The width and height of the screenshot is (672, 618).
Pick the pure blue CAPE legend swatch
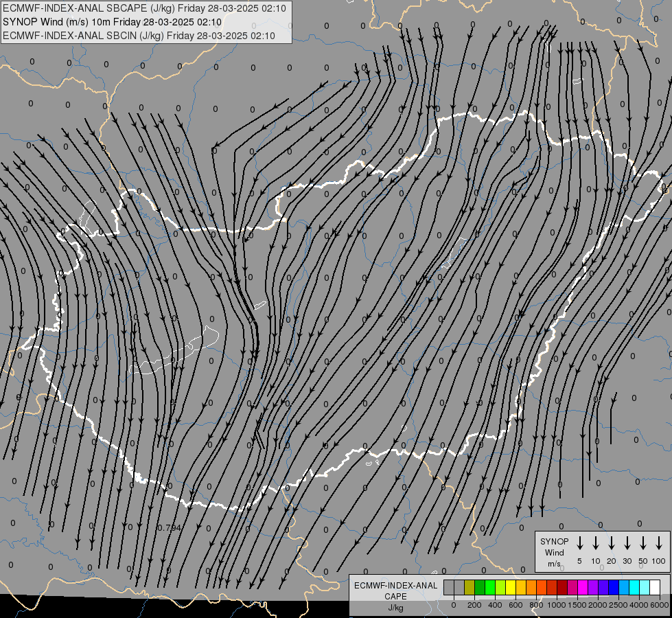pyautogui.click(x=614, y=587)
